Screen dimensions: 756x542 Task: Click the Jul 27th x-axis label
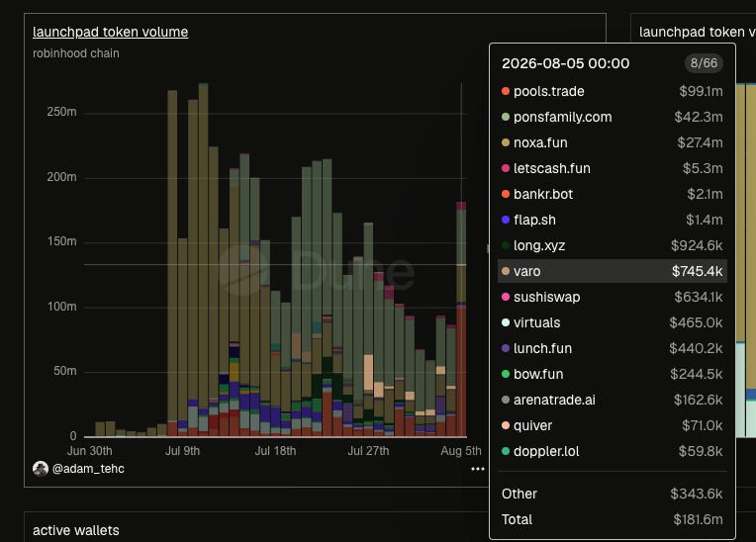coord(368,451)
